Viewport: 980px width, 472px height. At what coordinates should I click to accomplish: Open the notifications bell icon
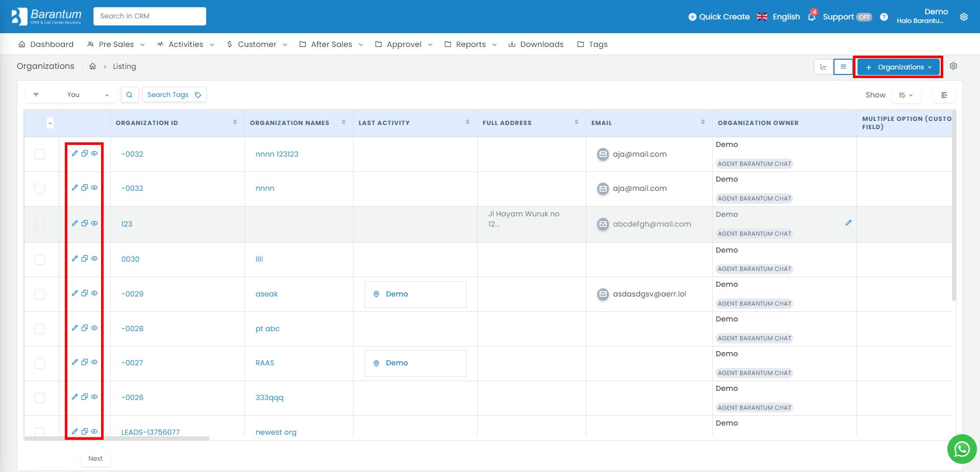[x=812, y=17]
